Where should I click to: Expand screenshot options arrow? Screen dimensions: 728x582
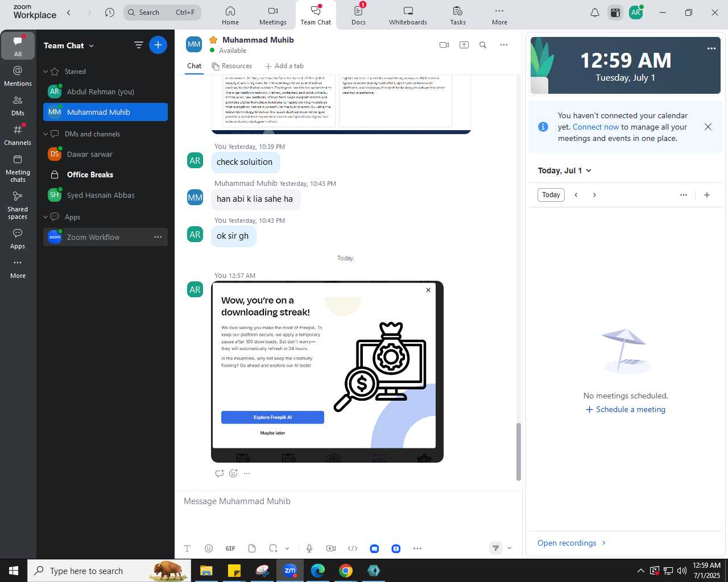point(287,548)
